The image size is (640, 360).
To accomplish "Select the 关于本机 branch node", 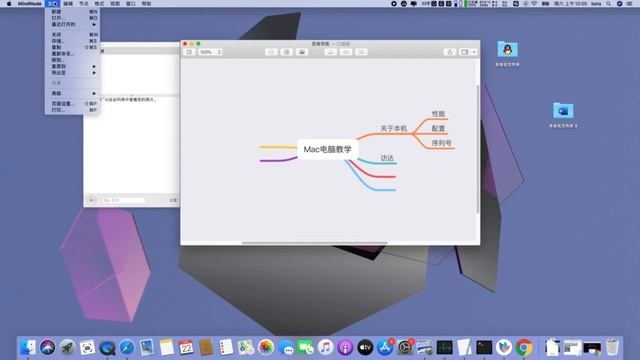I will (x=394, y=129).
